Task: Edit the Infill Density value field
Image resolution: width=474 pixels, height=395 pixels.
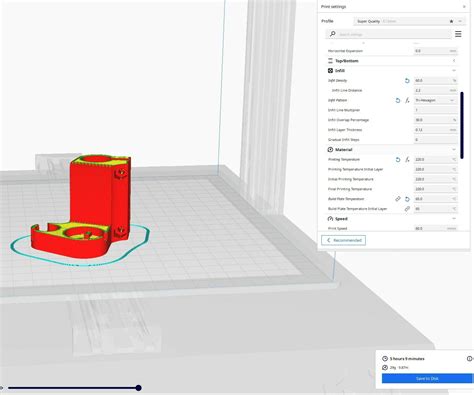Action: (x=435, y=81)
